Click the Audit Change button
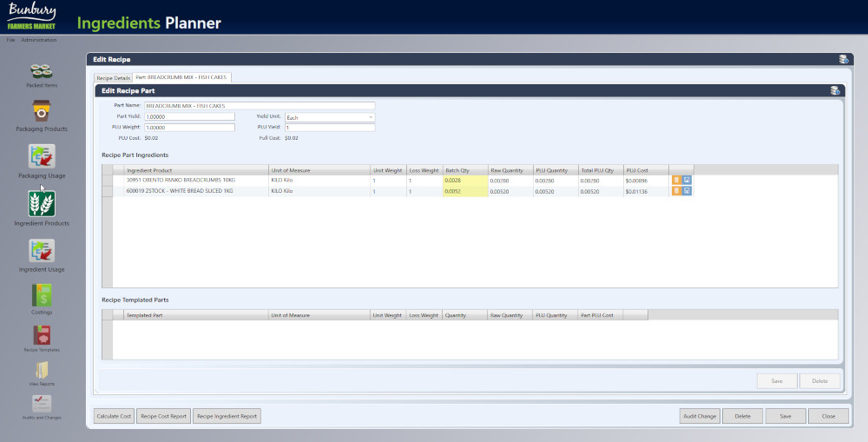Screen dimensions: 868x442 tap(699, 416)
